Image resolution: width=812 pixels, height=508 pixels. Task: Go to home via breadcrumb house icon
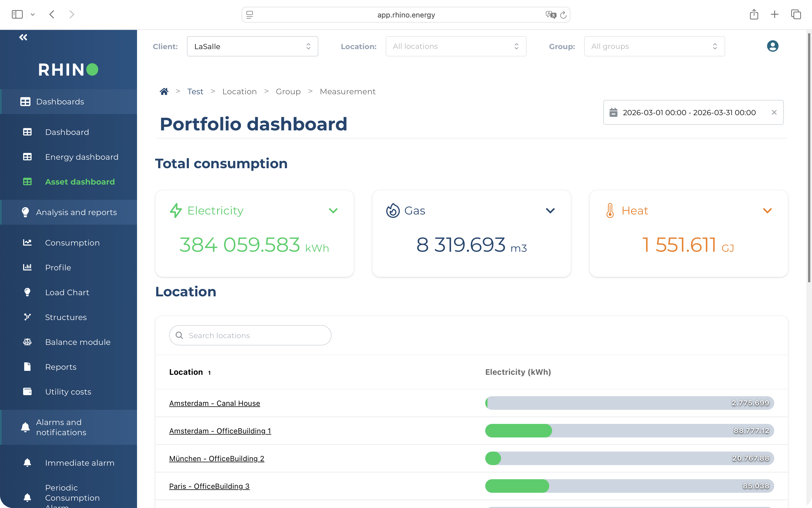click(x=164, y=91)
